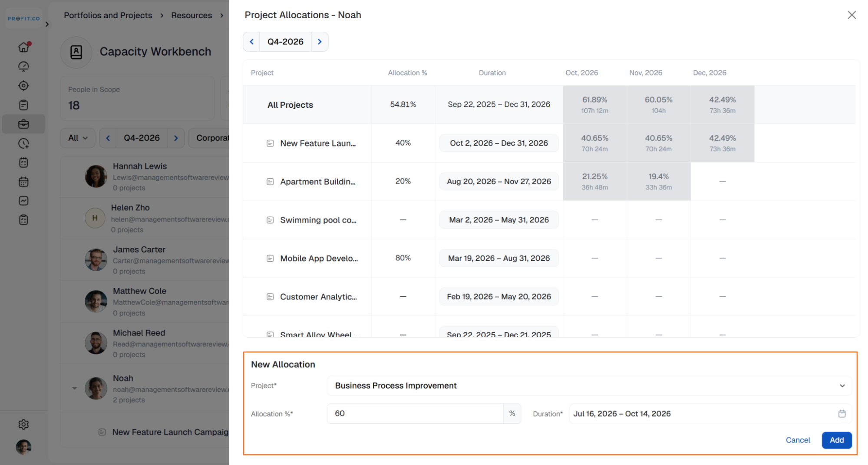Click project icon beside Swimming pool co...
868x465 pixels.
pos(270,220)
